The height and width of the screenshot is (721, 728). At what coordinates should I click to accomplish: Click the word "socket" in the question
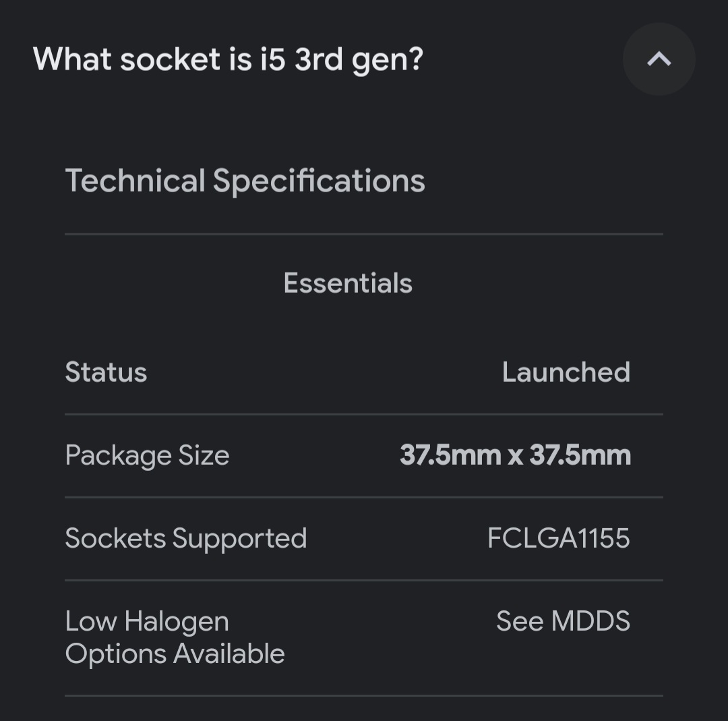(170, 59)
